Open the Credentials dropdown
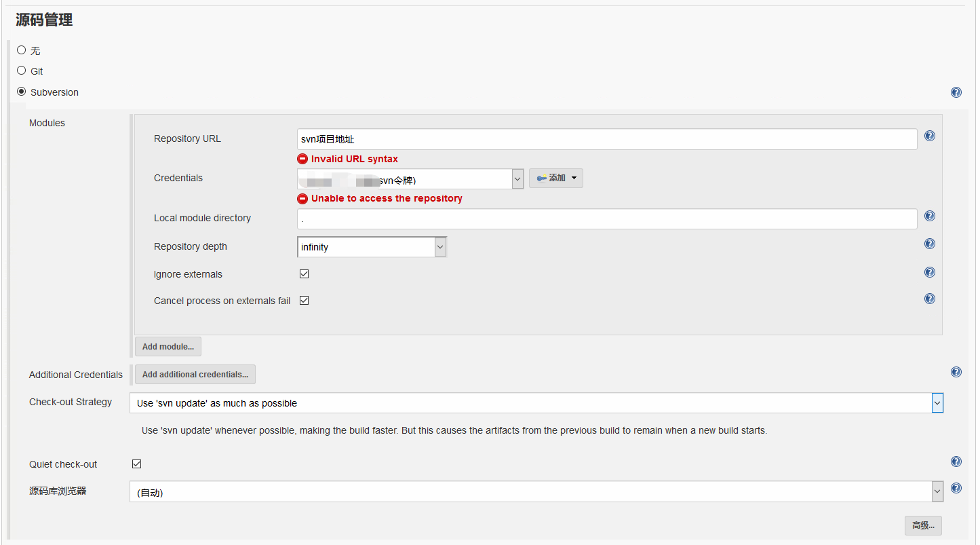This screenshot has width=980, height=545. coord(410,179)
